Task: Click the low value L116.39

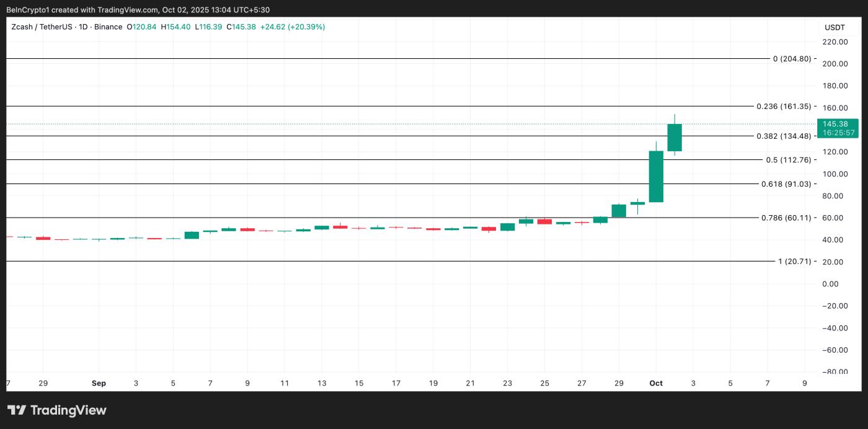Action: pyautogui.click(x=208, y=27)
